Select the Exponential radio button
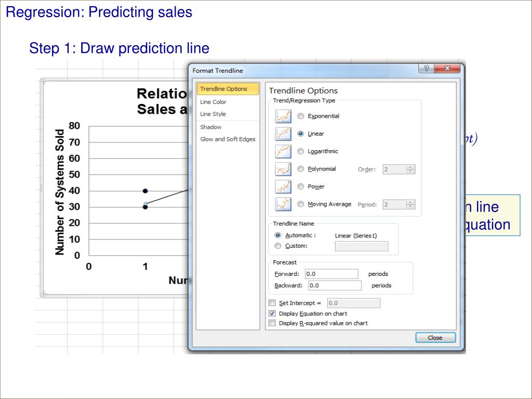The height and width of the screenshot is (399, 532). (x=300, y=116)
